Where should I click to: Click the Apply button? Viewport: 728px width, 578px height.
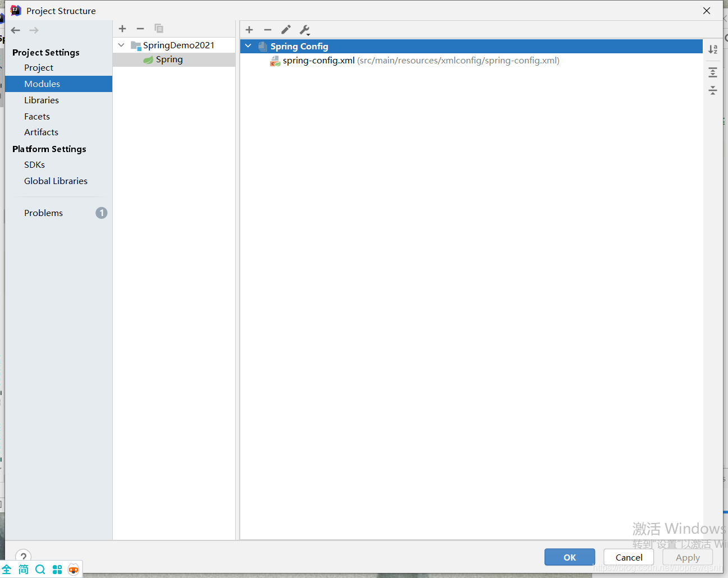coord(688,557)
